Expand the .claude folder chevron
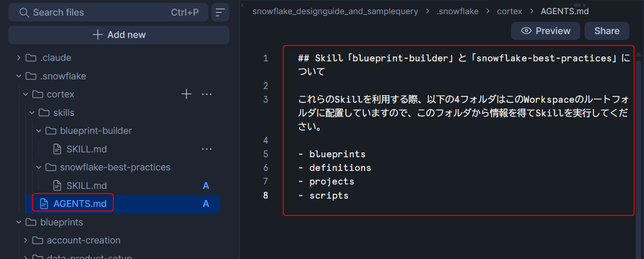 point(19,58)
